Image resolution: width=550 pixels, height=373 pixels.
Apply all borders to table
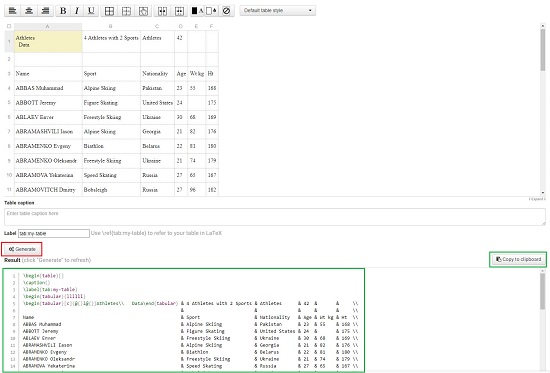[x=109, y=11]
